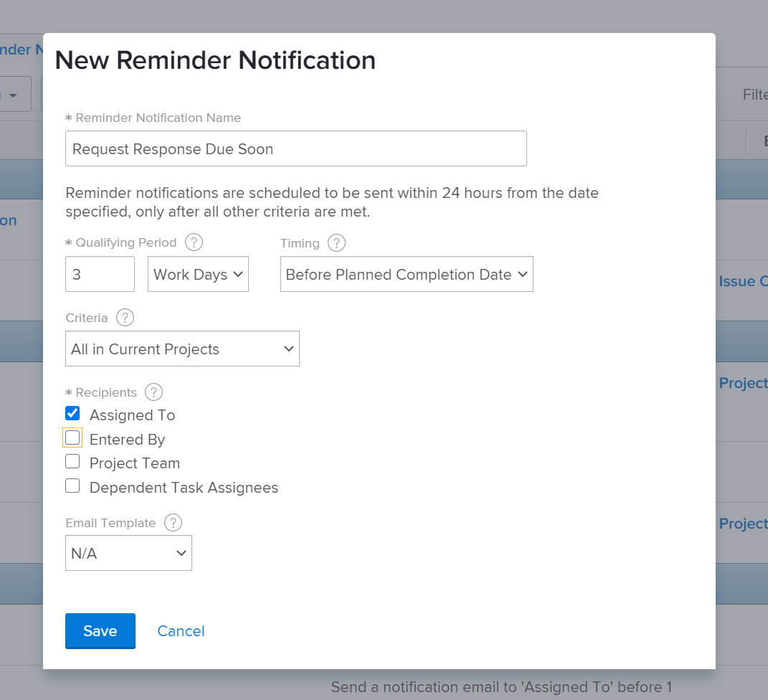768x700 pixels.
Task: Save the new reminder notification
Action: pyautogui.click(x=100, y=631)
